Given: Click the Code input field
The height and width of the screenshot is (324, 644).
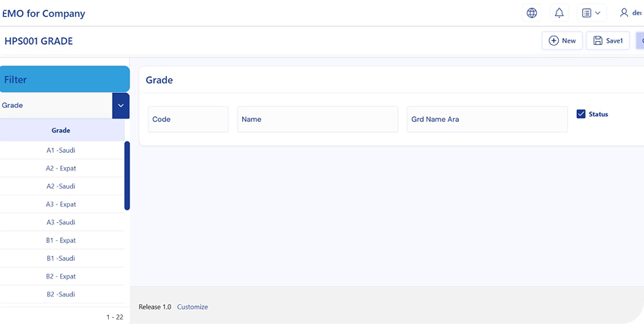Looking at the screenshot, I should [x=188, y=119].
